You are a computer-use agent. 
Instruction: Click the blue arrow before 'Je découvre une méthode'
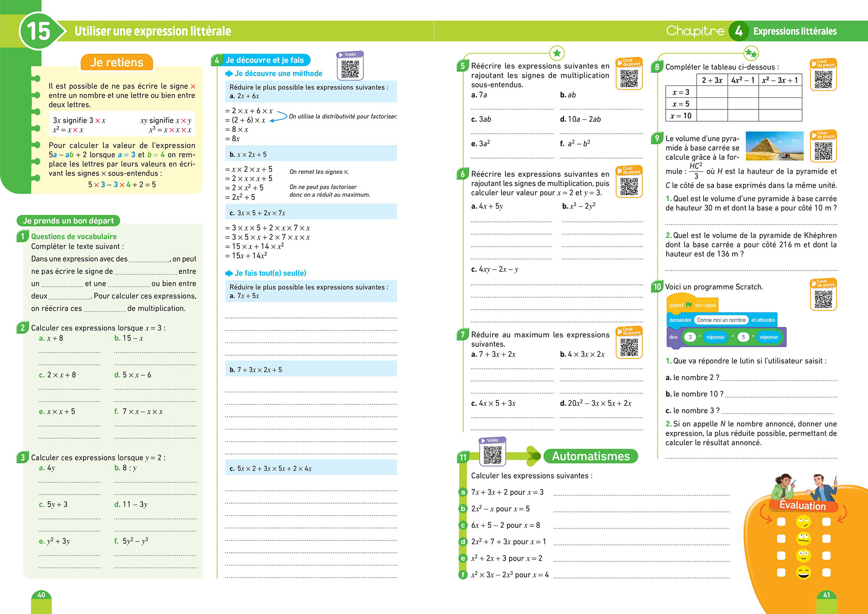(x=229, y=74)
